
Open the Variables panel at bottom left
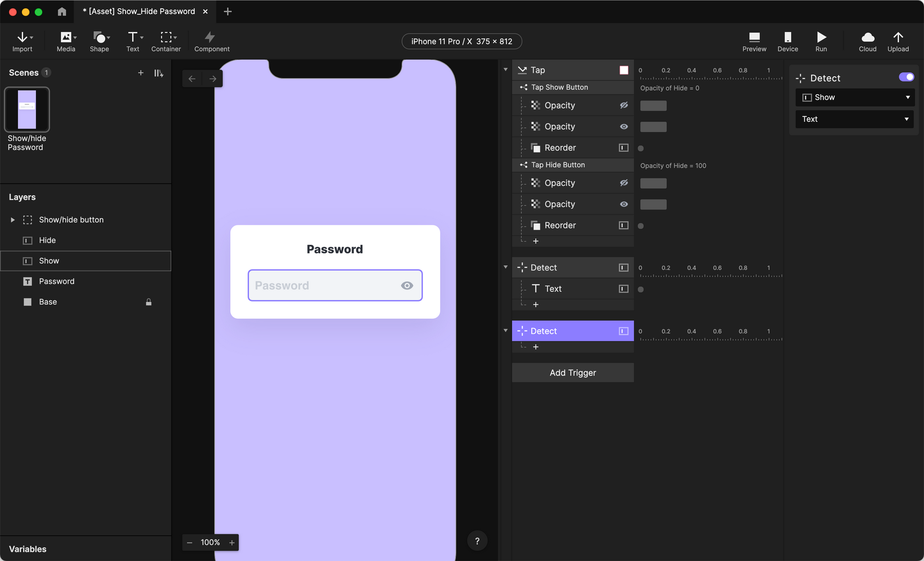point(28,549)
